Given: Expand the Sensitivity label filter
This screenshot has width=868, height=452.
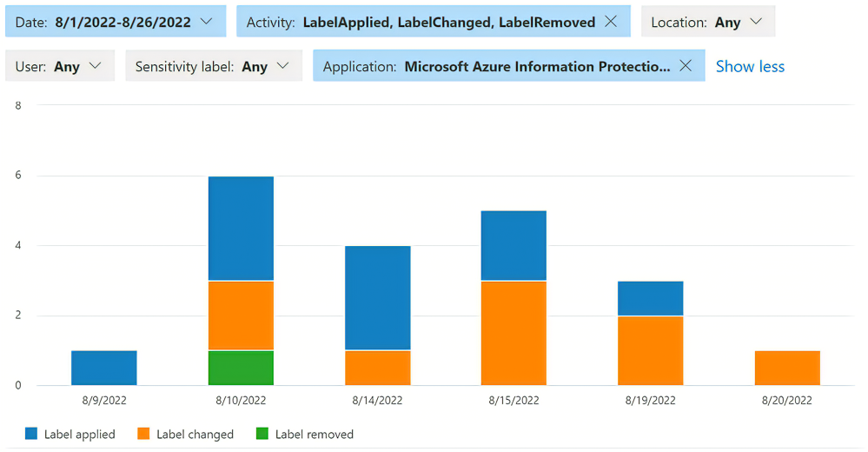Looking at the screenshot, I should tap(214, 66).
